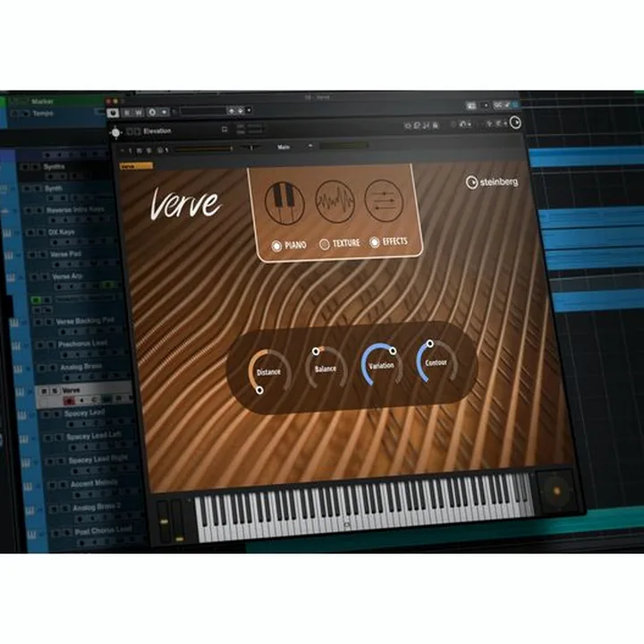Toggle the Read automation R button

[126, 112]
